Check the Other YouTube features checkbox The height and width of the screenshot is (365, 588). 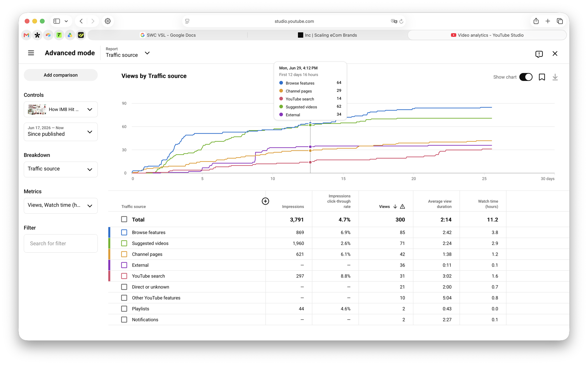[124, 298]
